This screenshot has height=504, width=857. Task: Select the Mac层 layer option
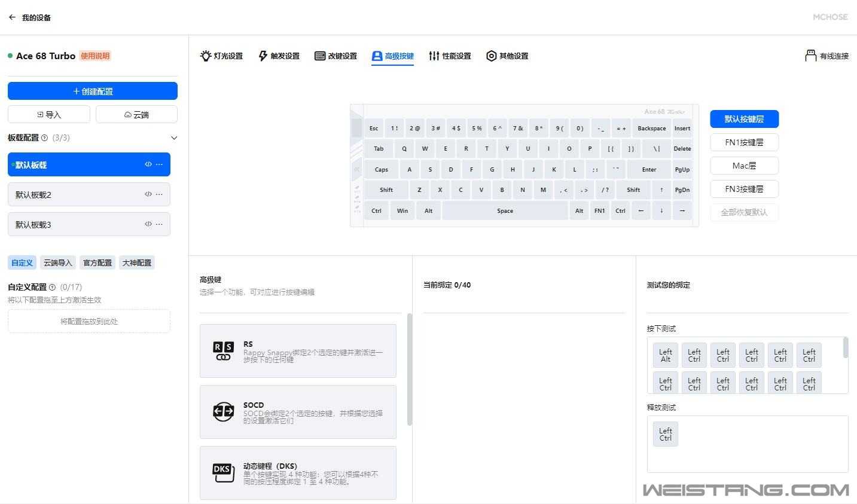tap(744, 166)
